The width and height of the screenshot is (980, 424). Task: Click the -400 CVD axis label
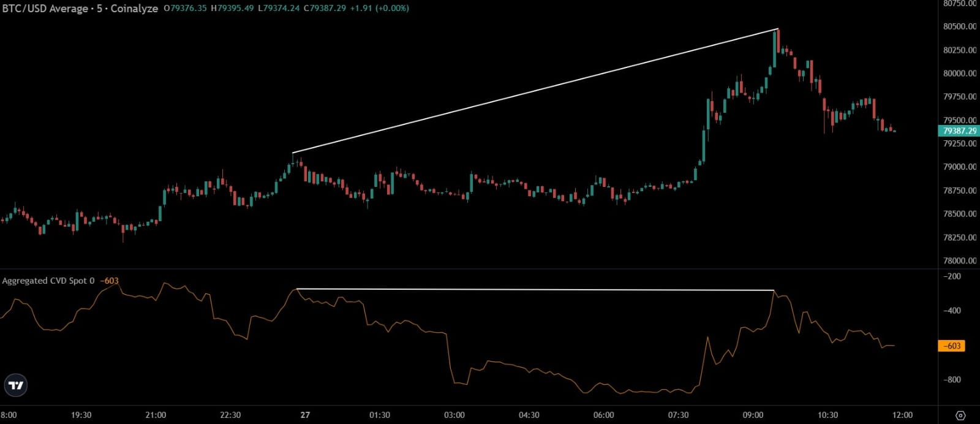[952, 311]
